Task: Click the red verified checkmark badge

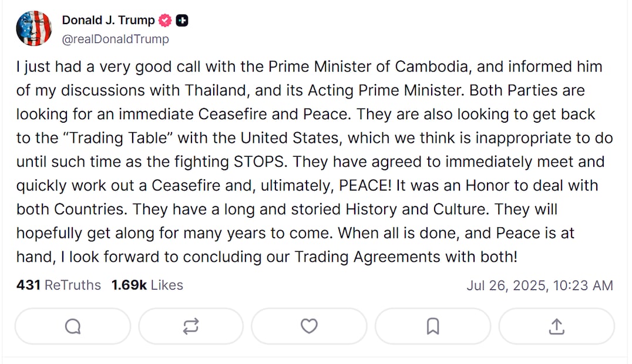Action: point(166,21)
